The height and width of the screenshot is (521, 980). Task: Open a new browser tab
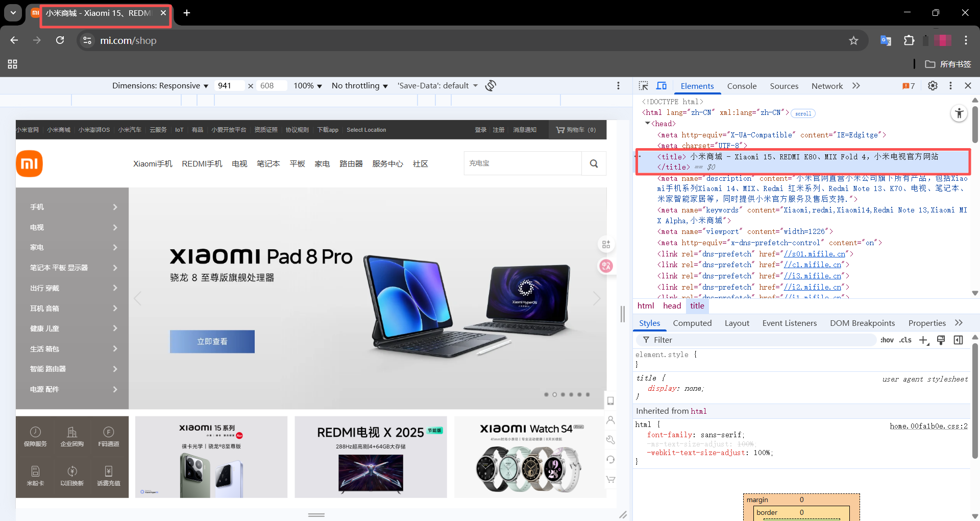coord(187,13)
